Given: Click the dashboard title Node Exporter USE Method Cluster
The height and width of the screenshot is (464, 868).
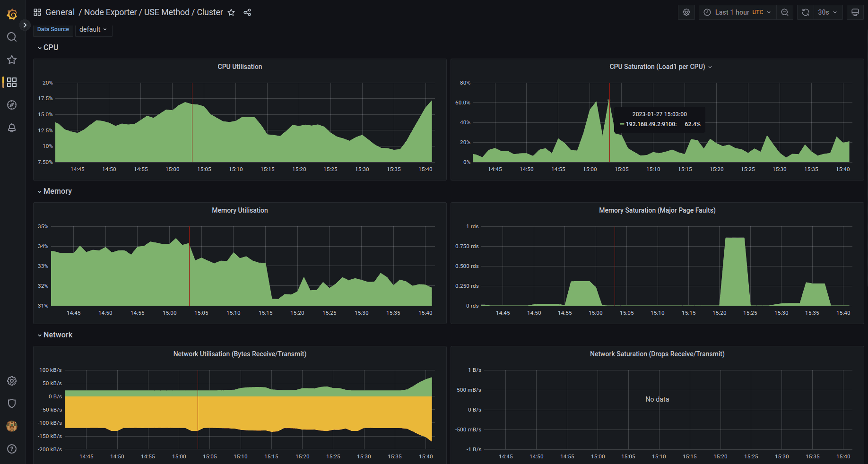Looking at the screenshot, I should point(153,12).
